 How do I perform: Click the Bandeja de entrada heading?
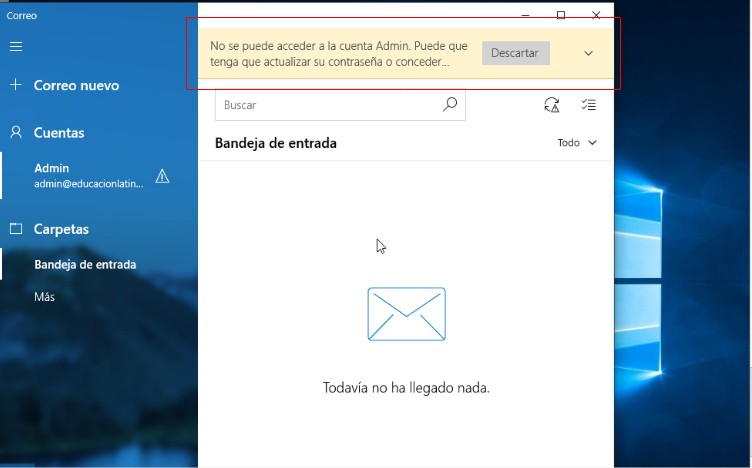click(x=276, y=143)
